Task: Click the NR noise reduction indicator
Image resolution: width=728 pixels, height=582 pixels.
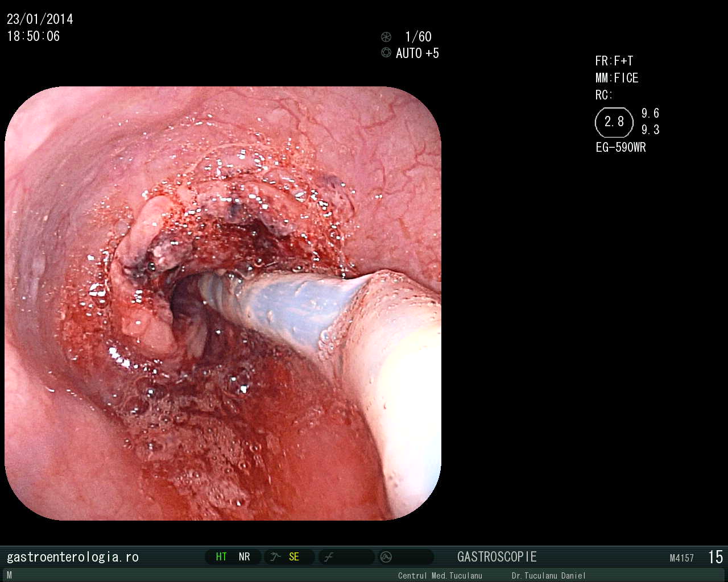Action: click(245, 557)
